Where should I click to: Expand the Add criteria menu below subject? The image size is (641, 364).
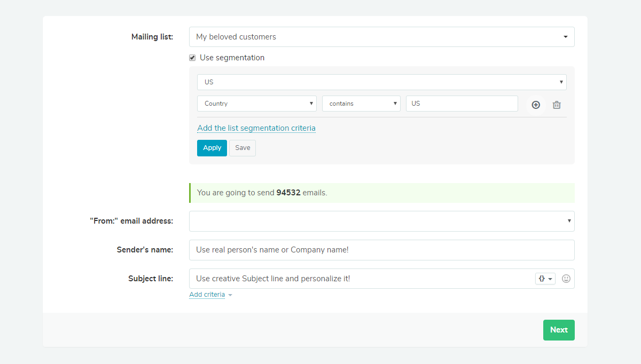tap(210, 295)
